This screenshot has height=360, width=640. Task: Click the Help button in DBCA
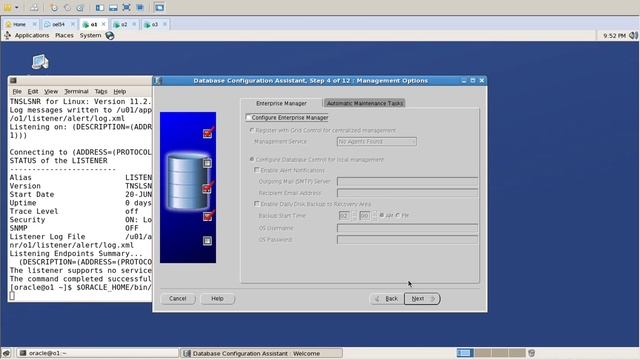point(217,299)
